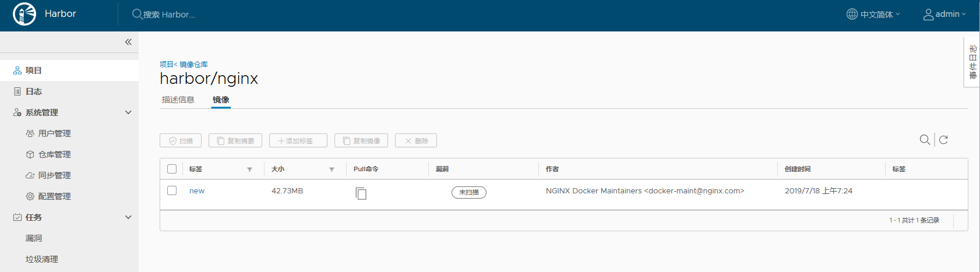980x272 pixels.
Task: Click the 删除 button
Action: (x=416, y=140)
